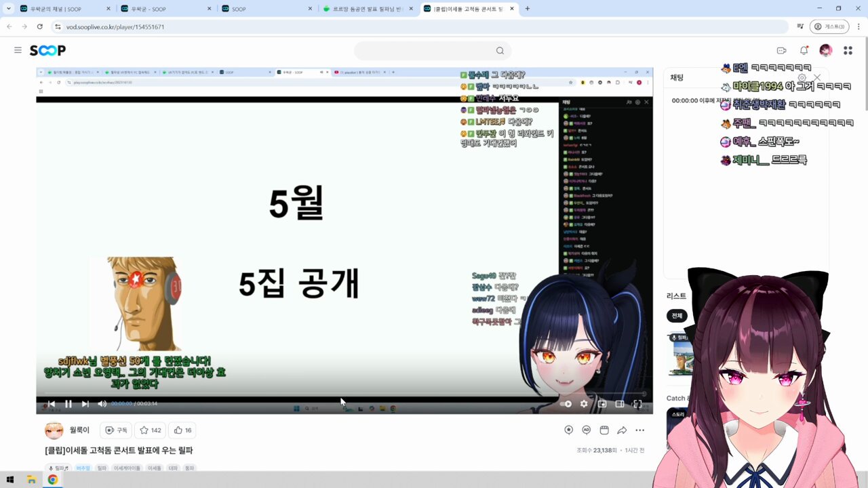Click the video title text

click(x=119, y=450)
